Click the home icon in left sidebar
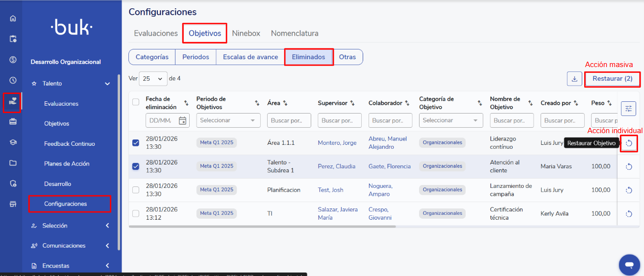Image resolution: width=644 pixels, height=276 pixels. click(13, 19)
